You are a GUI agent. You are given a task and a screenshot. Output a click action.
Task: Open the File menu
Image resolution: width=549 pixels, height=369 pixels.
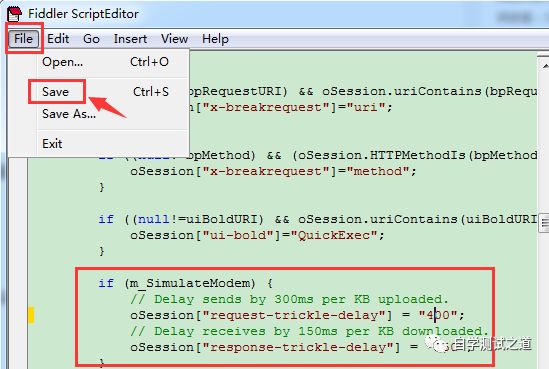coord(23,39)
